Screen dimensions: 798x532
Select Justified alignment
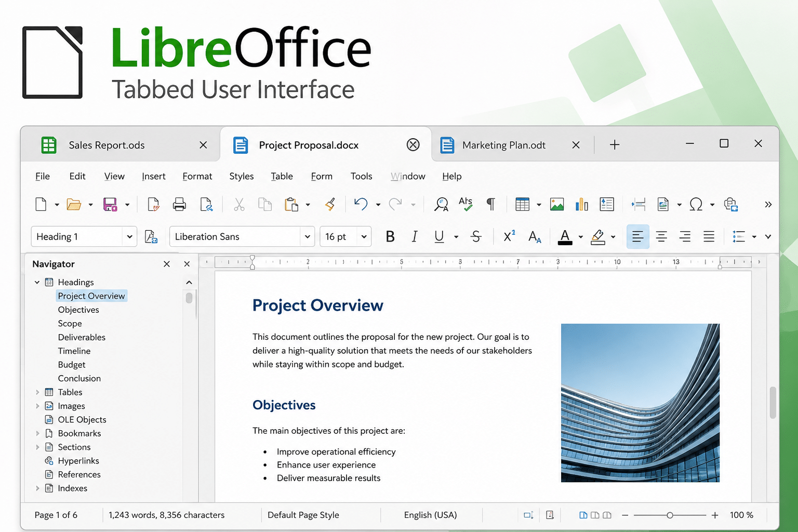709,236
